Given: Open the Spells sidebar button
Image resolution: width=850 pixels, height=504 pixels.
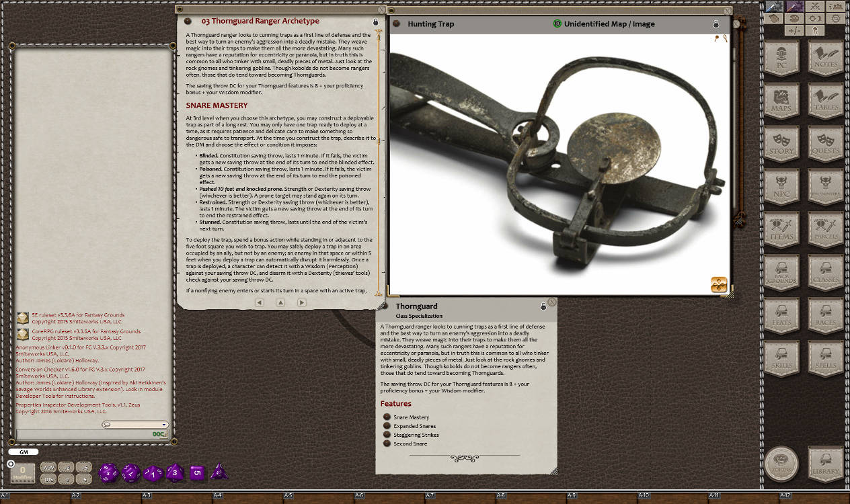Looking at the screenshot, I should [x=825, y=360].
